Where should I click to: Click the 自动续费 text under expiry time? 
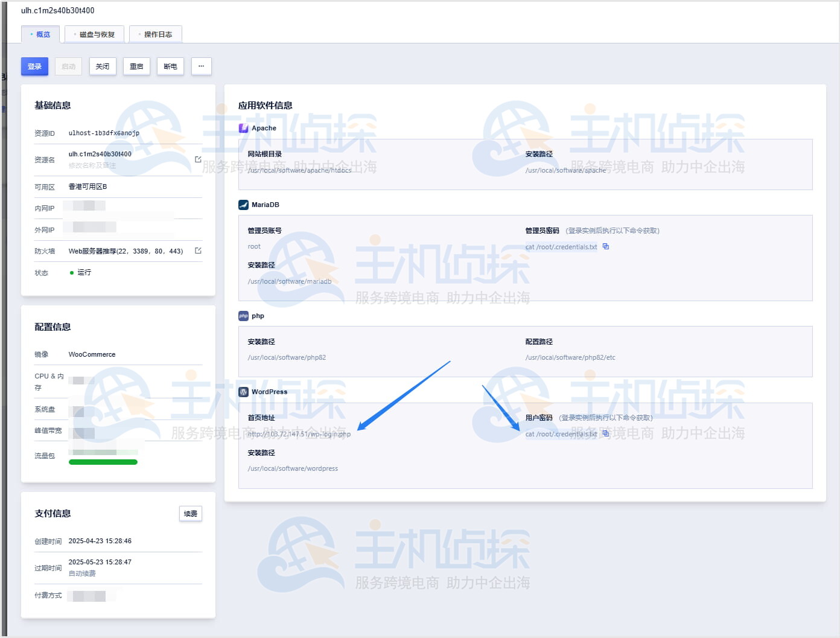82,573
